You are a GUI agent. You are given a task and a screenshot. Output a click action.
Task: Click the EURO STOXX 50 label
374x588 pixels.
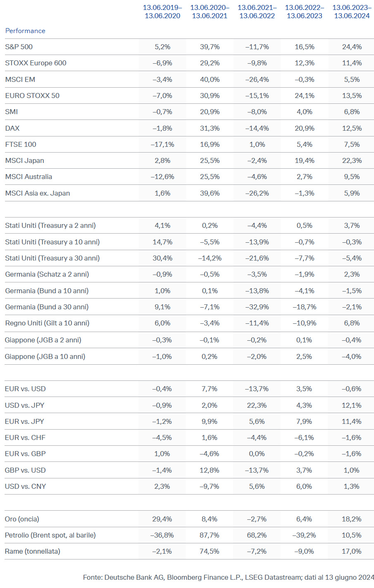(x=32, y=96)
